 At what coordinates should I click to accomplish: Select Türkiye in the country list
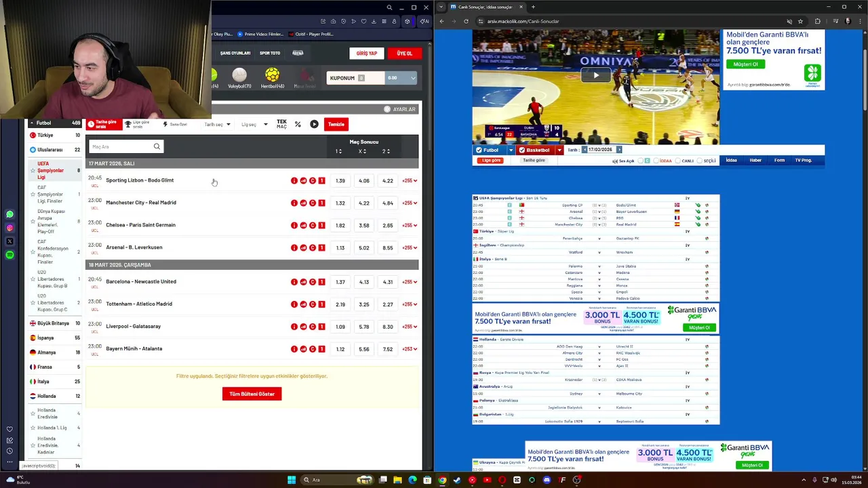(x=54, y=135)
